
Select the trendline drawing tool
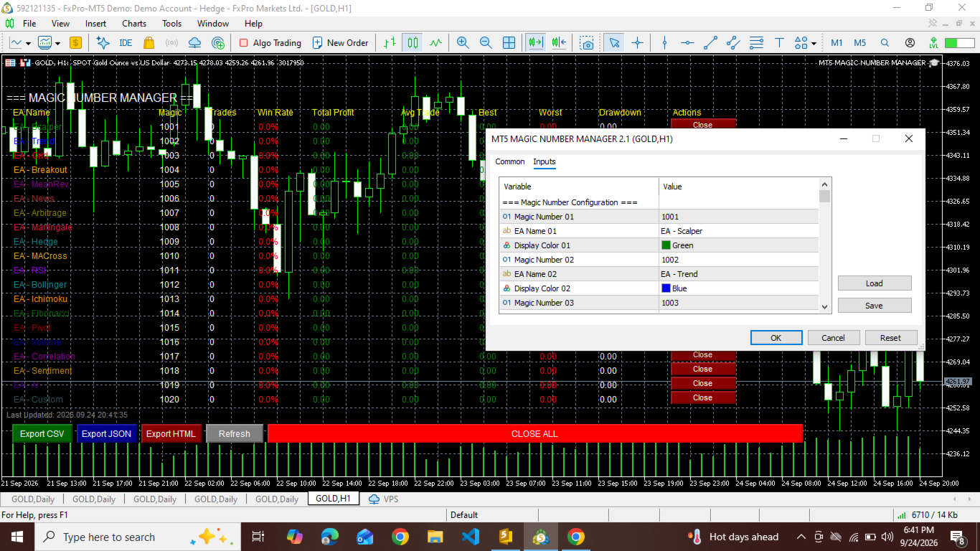[710, 43]
